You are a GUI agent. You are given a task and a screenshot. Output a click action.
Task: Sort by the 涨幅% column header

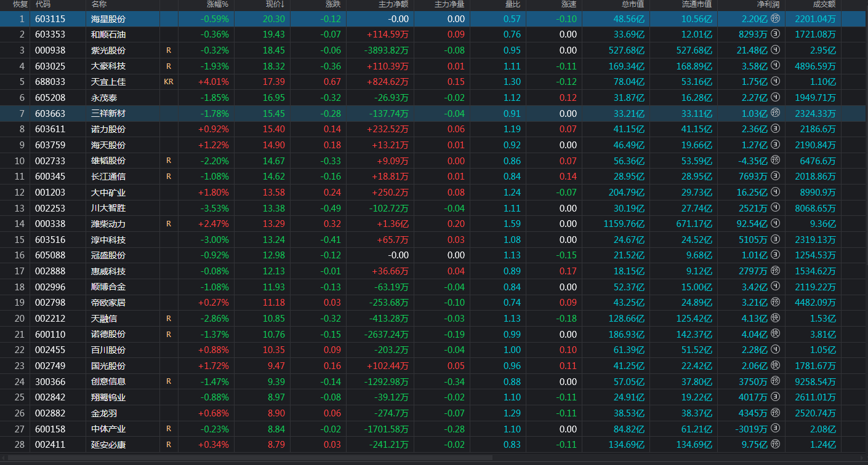click(217, 4)
